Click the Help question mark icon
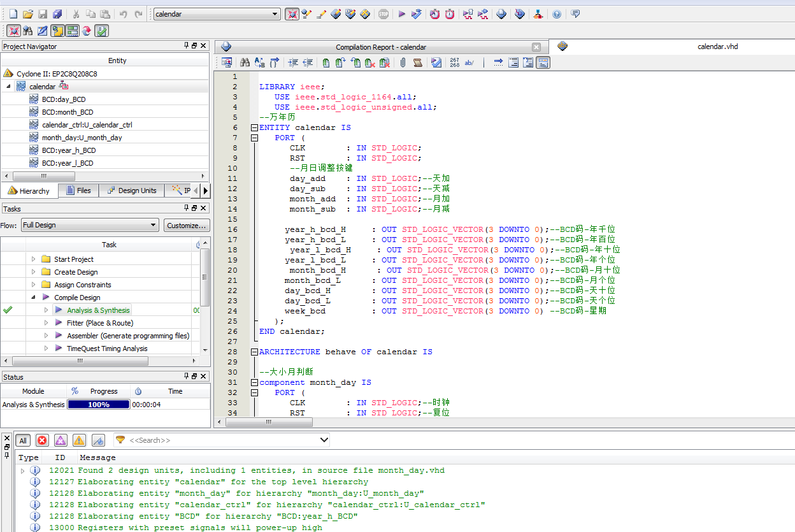The height and width of the screenshot is (532, 795). pos(557,14)
